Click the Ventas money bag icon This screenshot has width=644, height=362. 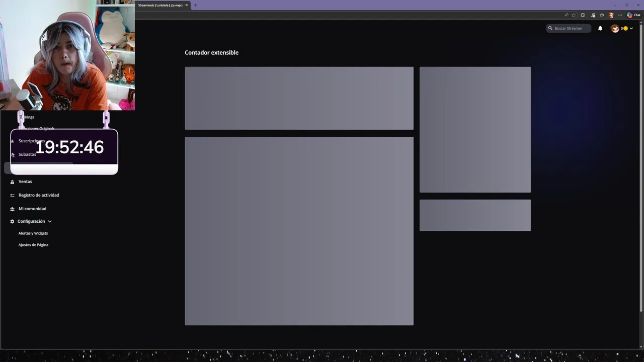pos(13,182)
